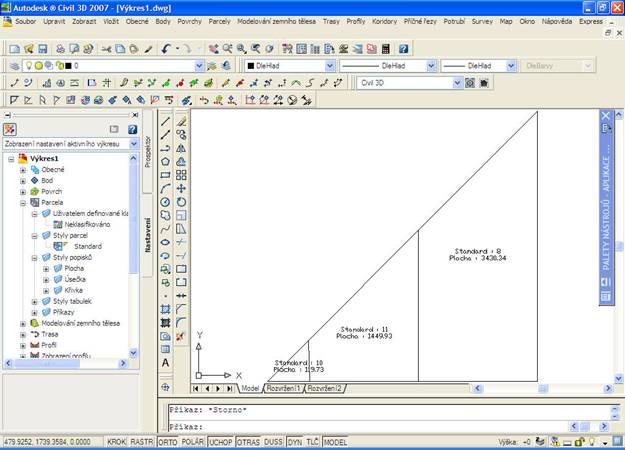Switch to the Prospektor tab
This screenshot has width=625, height=450.
pyautogui.click(x=147, y=151)
